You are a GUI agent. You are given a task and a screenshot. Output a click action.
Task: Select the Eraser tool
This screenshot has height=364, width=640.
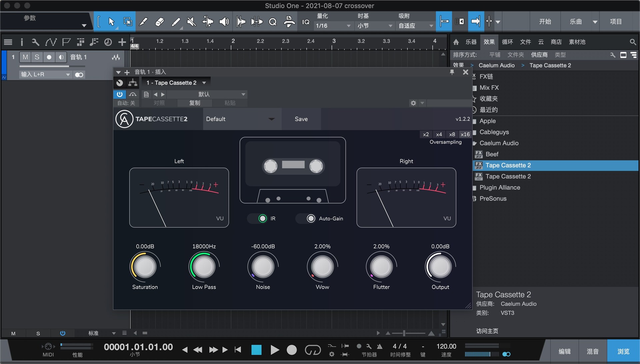[x=159, y=22]
